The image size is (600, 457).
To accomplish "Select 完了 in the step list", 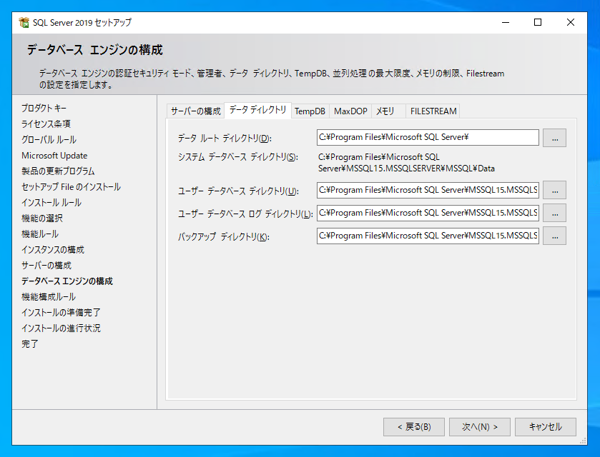I will click(x=29, y=344).
